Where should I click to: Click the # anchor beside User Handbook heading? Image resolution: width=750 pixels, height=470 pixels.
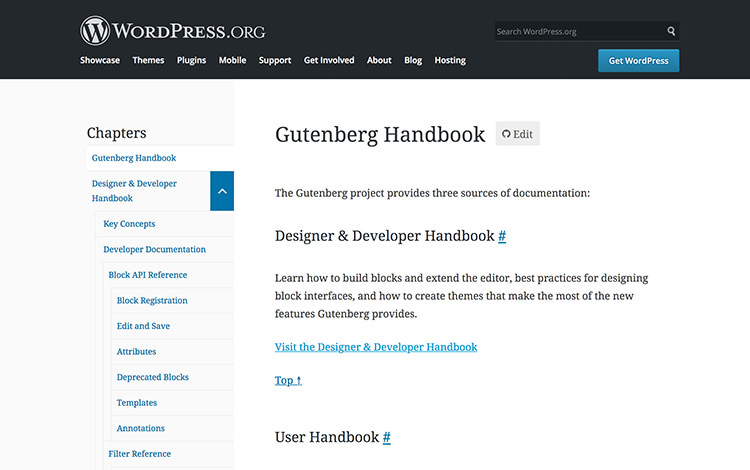387,437
